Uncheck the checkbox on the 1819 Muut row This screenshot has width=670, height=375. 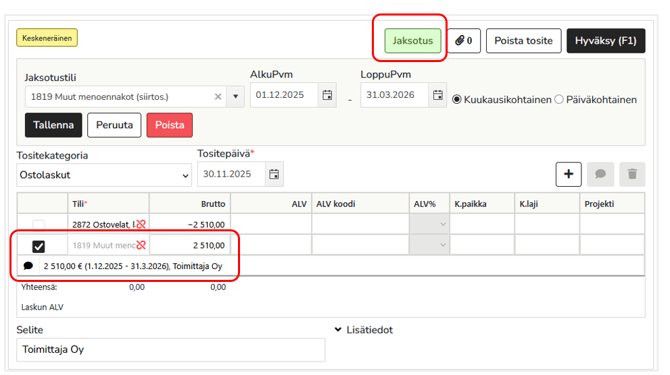coord(38,246)
